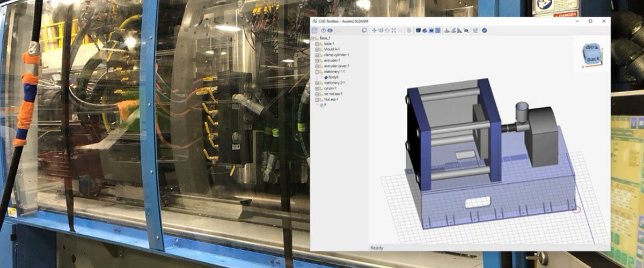Click the Fit to window icon
This screenshot has height=268, width=644.
point(394,31)
